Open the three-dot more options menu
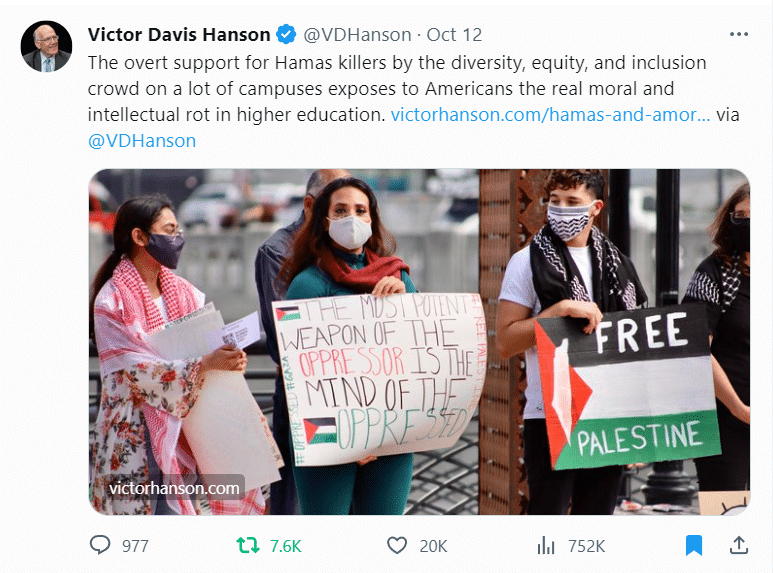The image size is (773, 573). tap(739, 34)
